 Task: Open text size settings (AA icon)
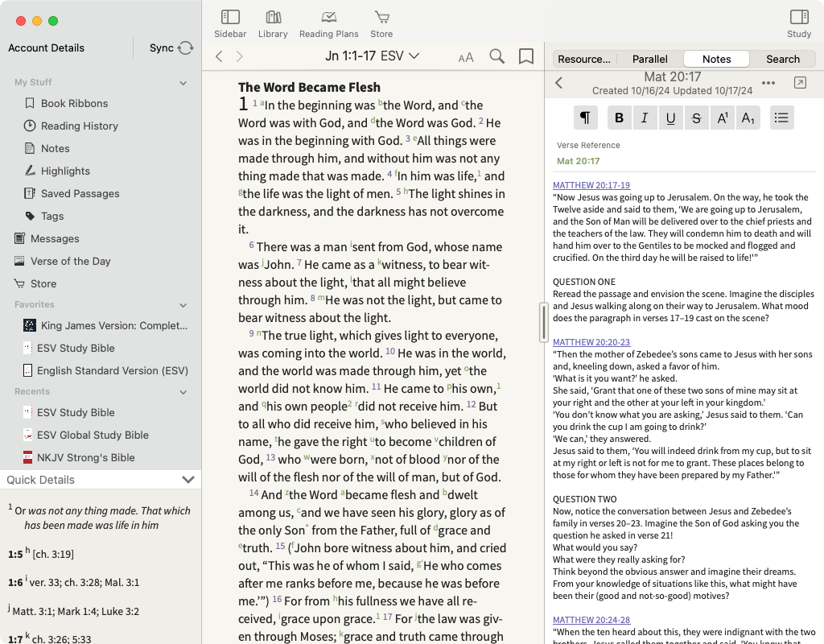coord(466,57)
